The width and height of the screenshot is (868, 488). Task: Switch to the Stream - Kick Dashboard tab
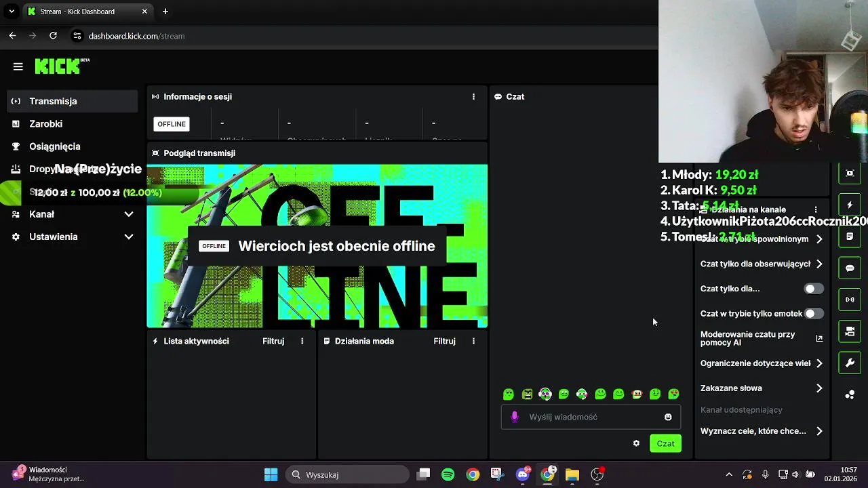click(x=87, y=12)
